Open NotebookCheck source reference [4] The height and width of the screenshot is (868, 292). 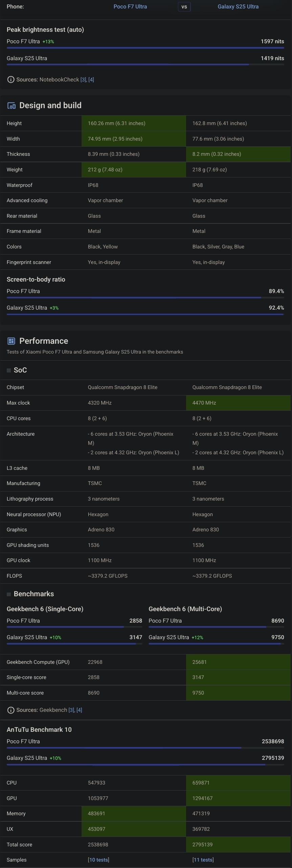pos(91,80)
